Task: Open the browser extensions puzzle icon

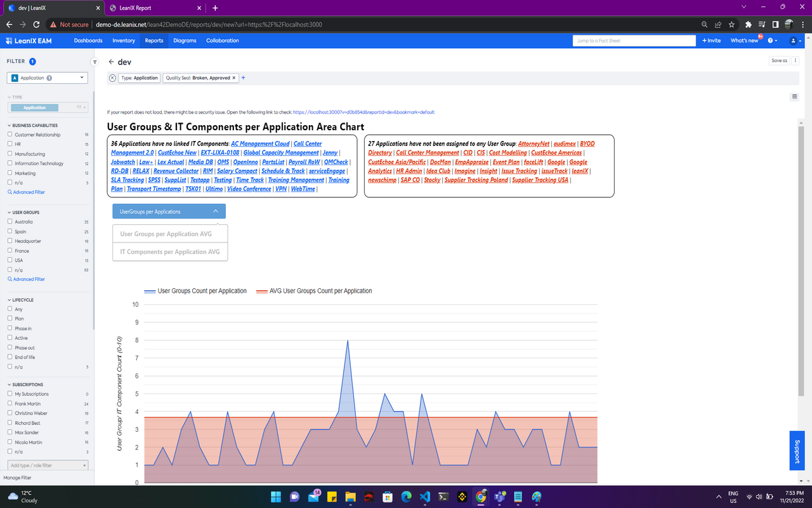Action: pos(749,25)
